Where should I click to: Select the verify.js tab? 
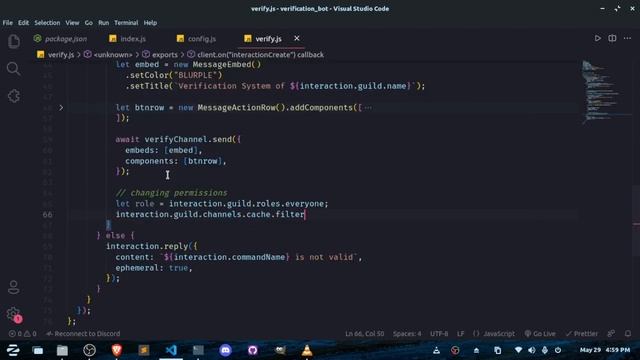pyautogui.click(x=263, y=39)
